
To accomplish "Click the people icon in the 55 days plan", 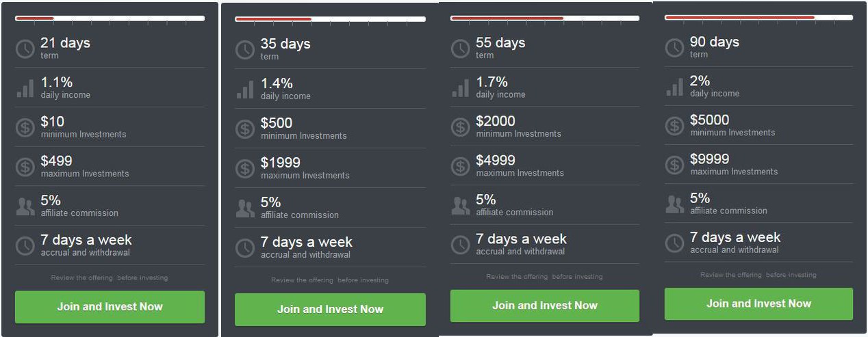I will [x=461, y=206].
